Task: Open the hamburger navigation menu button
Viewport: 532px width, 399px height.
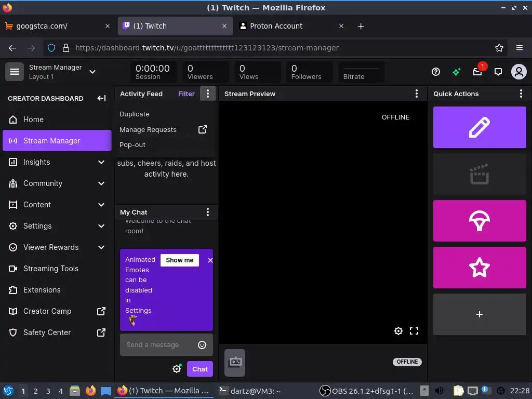Action: pyautogui.click(x=14, y=72)
